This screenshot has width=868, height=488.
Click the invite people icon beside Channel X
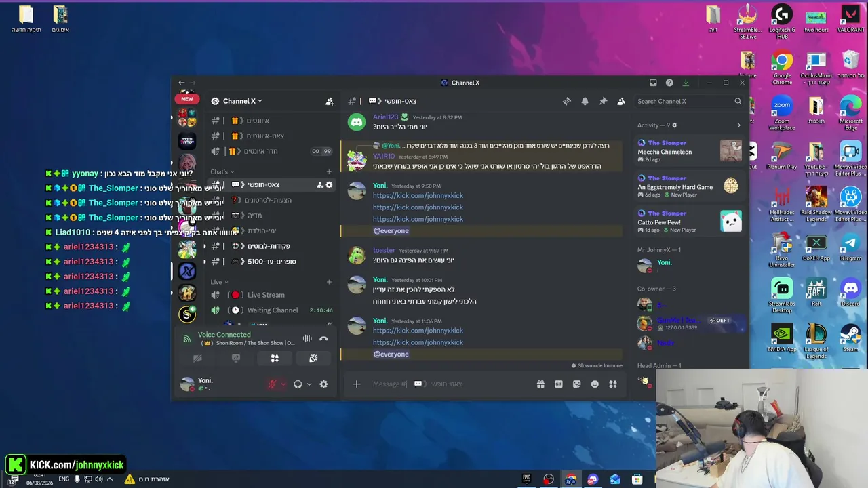(330, 101)
